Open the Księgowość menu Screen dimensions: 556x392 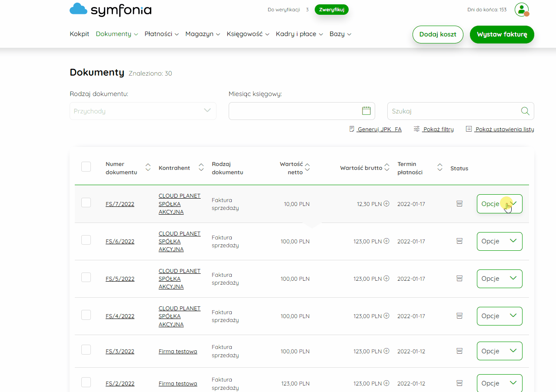coord(248,34)
